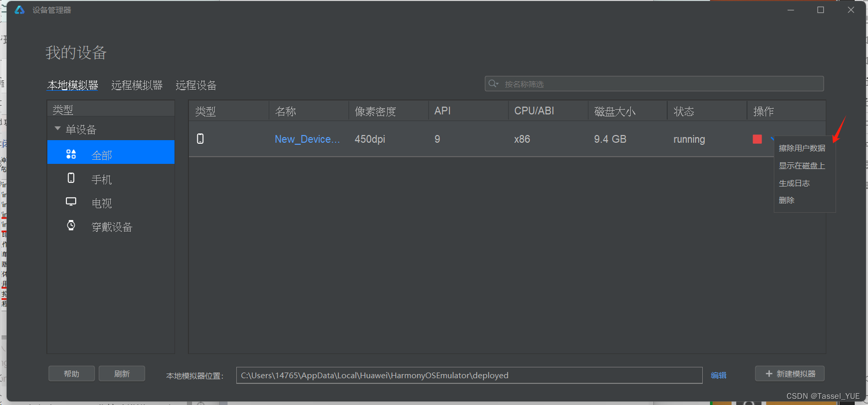
Task: Click the 操作 column header
Action: [x=786, y=111]
